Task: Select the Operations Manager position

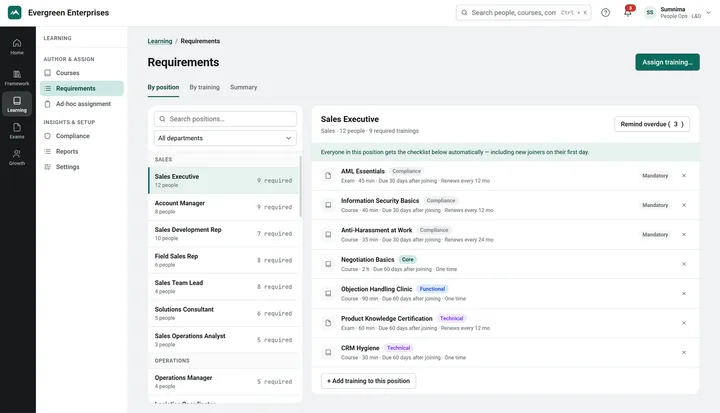Action: tap(223, 382)
